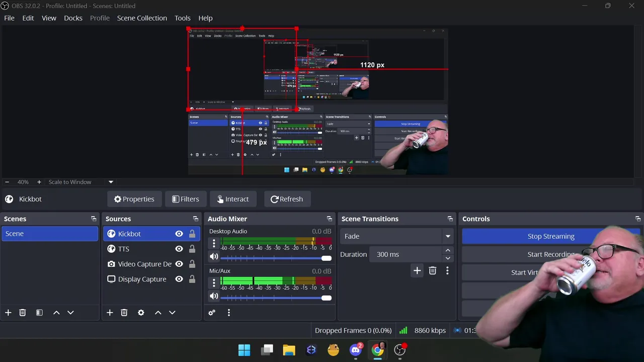
Task: Click Stop Streaming button
Action: pyautogui.click(x=551, y=236)
